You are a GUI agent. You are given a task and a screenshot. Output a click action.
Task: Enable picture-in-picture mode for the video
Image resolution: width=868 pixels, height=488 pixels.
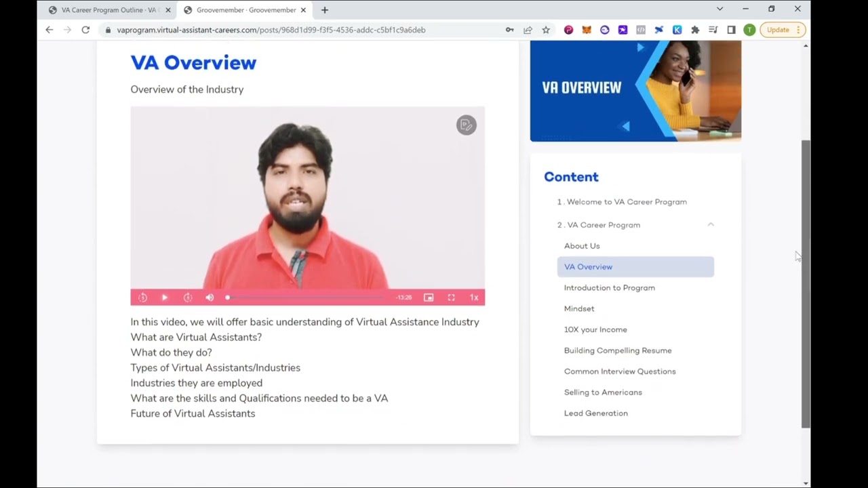(429, 298)
